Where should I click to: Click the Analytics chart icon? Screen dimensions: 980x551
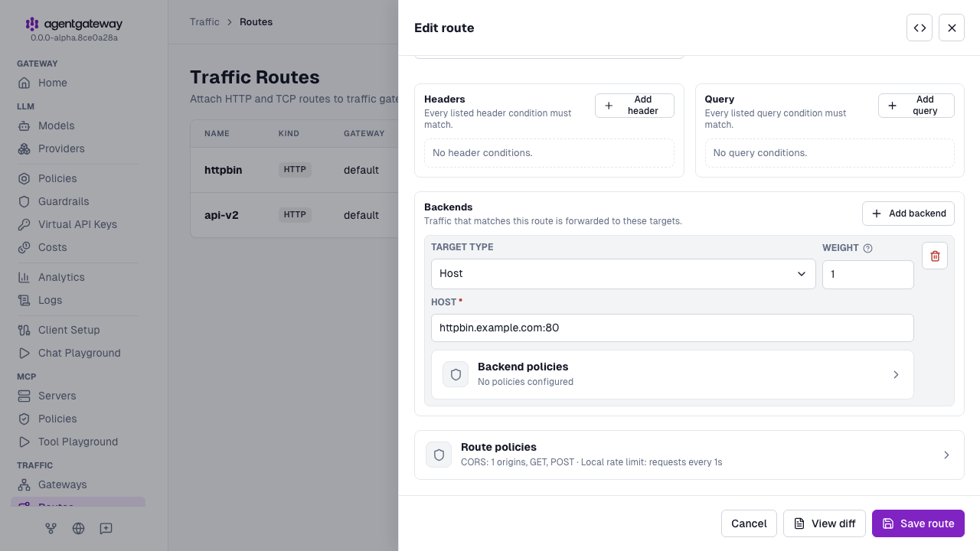24,277
